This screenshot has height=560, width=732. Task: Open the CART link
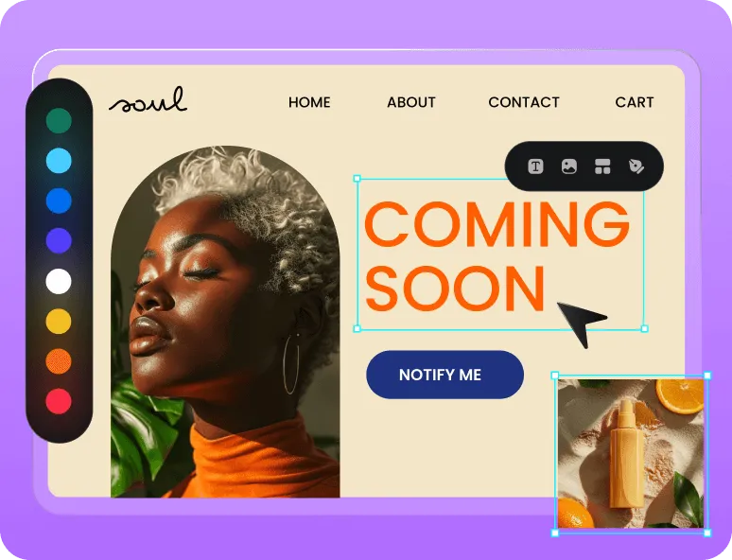635,102
